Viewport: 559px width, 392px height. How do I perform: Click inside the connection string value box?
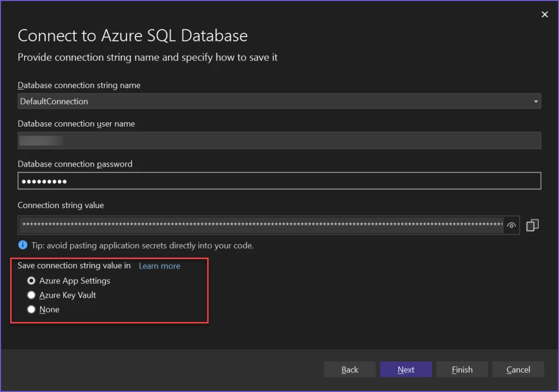tap(246, 225)
